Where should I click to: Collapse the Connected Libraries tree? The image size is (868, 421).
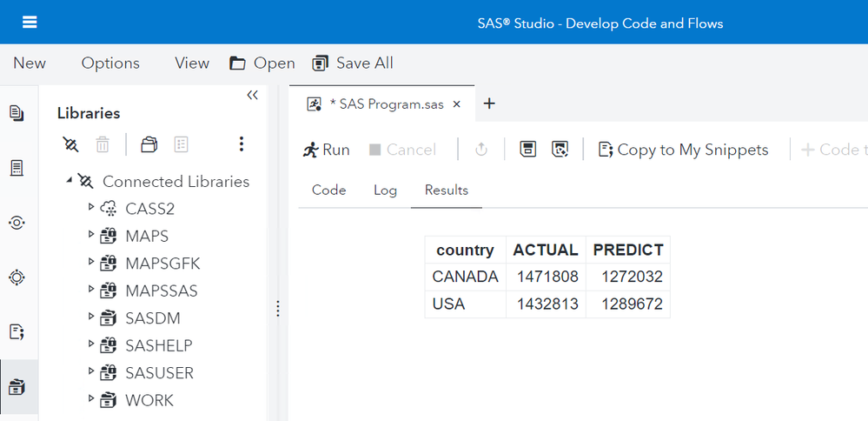pos(69,181)
